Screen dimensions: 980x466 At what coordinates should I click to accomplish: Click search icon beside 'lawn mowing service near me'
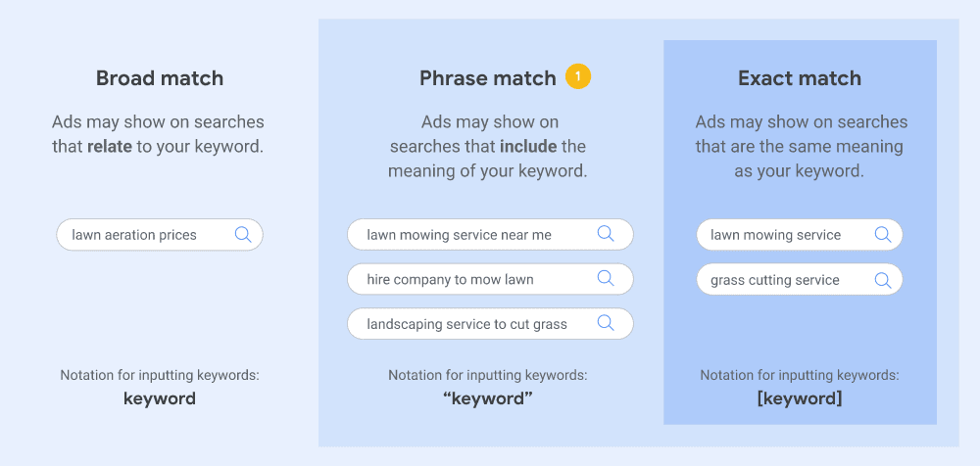(606, 234)
